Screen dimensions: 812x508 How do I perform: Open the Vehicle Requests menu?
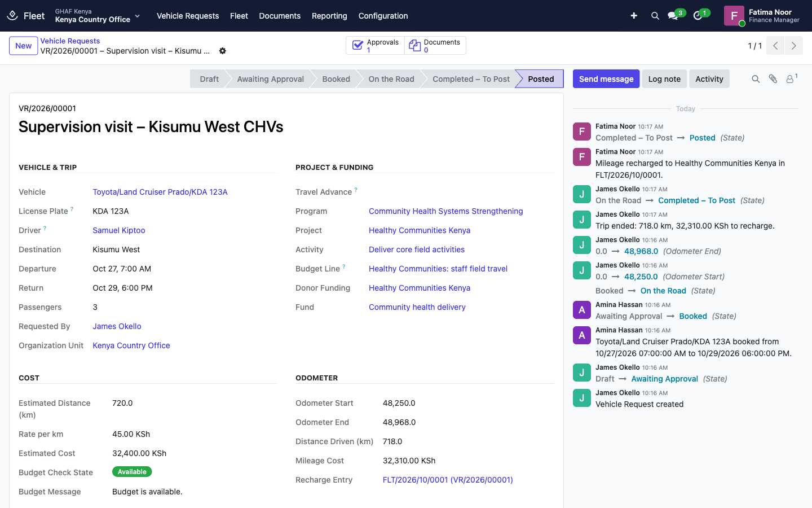tap(188, 16)
